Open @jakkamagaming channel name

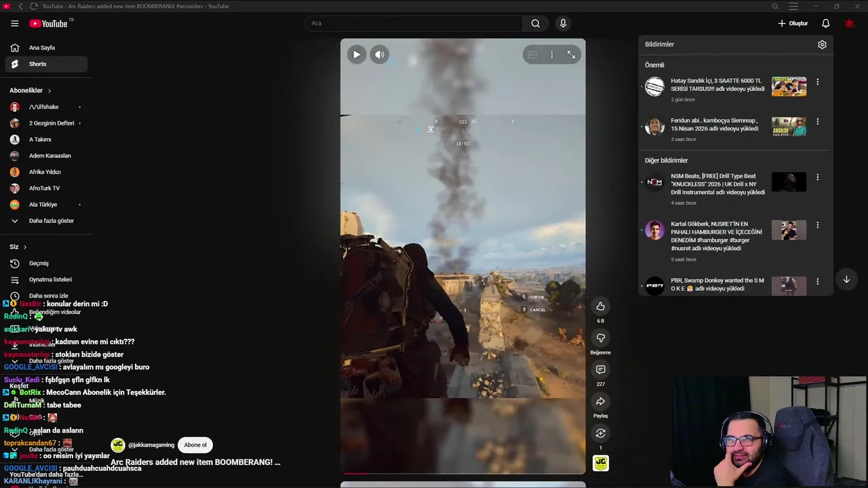[x=151, y=445]
